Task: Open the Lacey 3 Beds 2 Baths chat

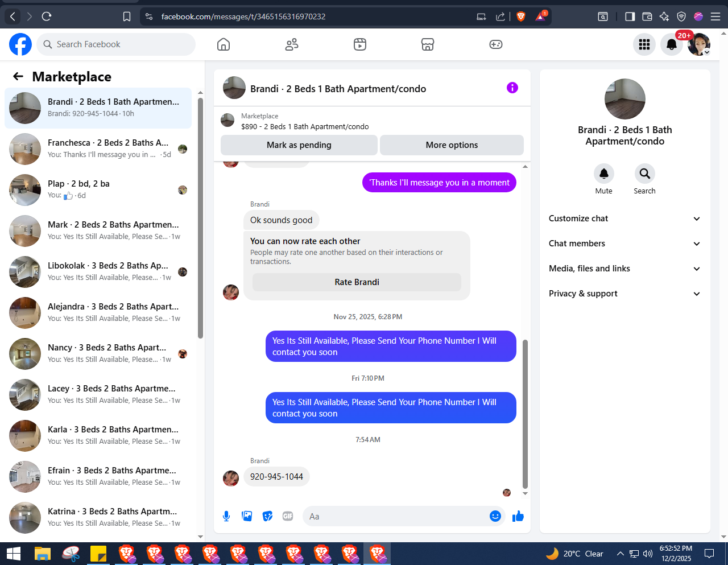Action: tap(98, 395)
